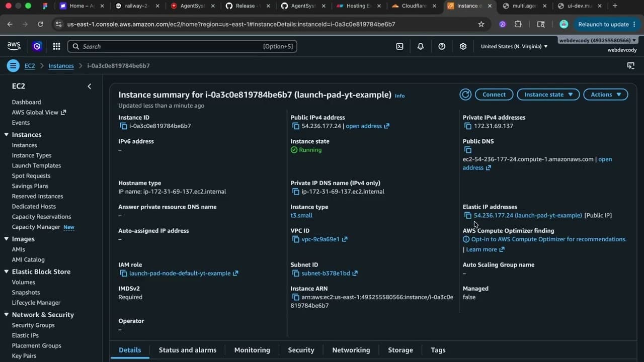Open Capacity Manager in the sidebar
Viewport: 644px width, 362px height.
36,227
